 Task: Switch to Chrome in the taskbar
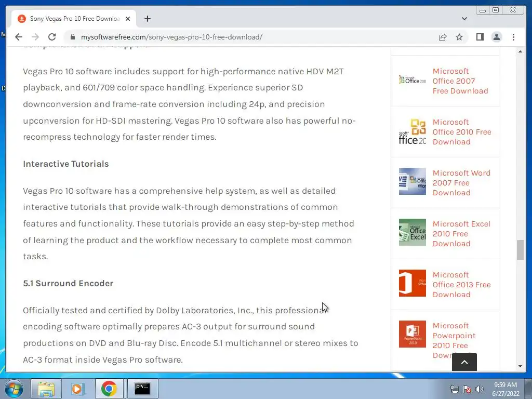coord(109,389)
